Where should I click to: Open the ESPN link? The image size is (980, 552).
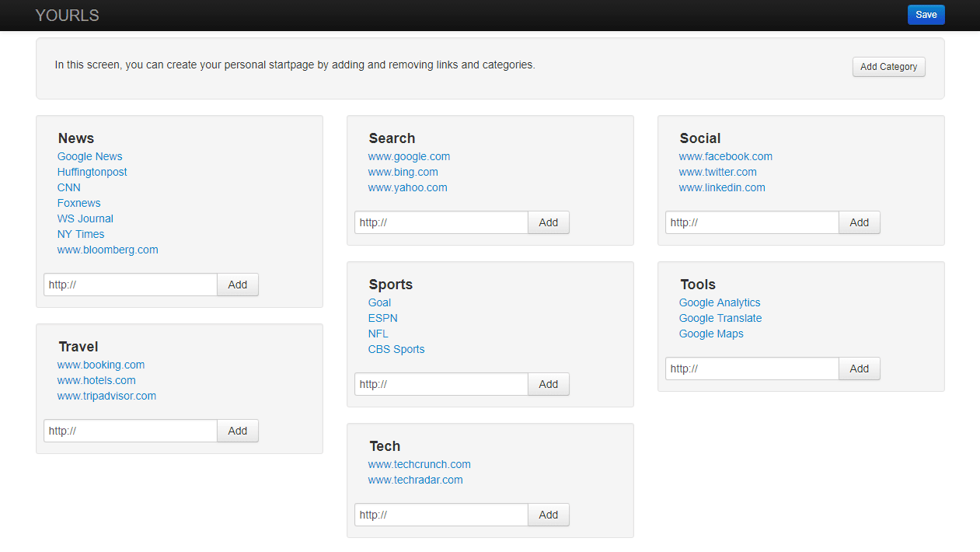(382, 318)
